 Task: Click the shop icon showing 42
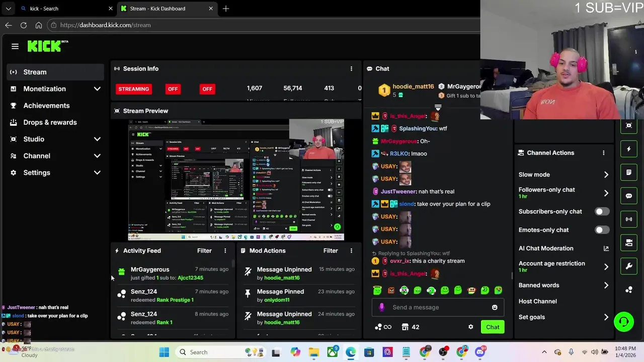click(x=410, y=327)
